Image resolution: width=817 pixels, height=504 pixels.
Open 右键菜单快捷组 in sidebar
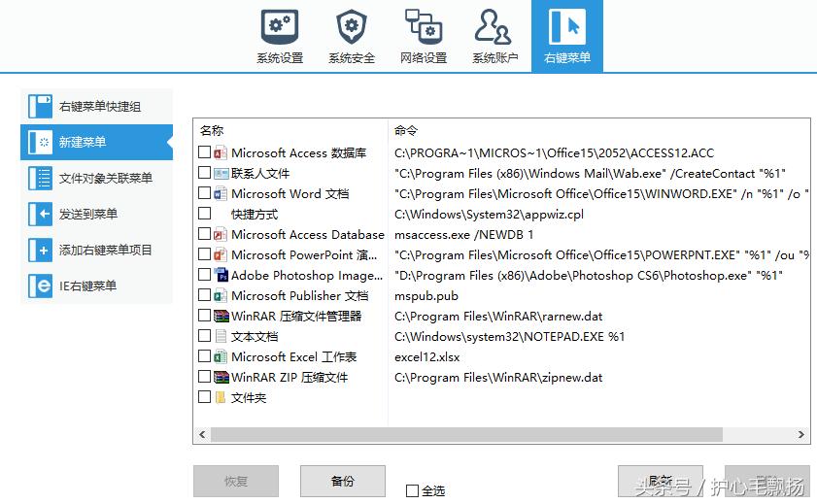[x=96, y=106]
